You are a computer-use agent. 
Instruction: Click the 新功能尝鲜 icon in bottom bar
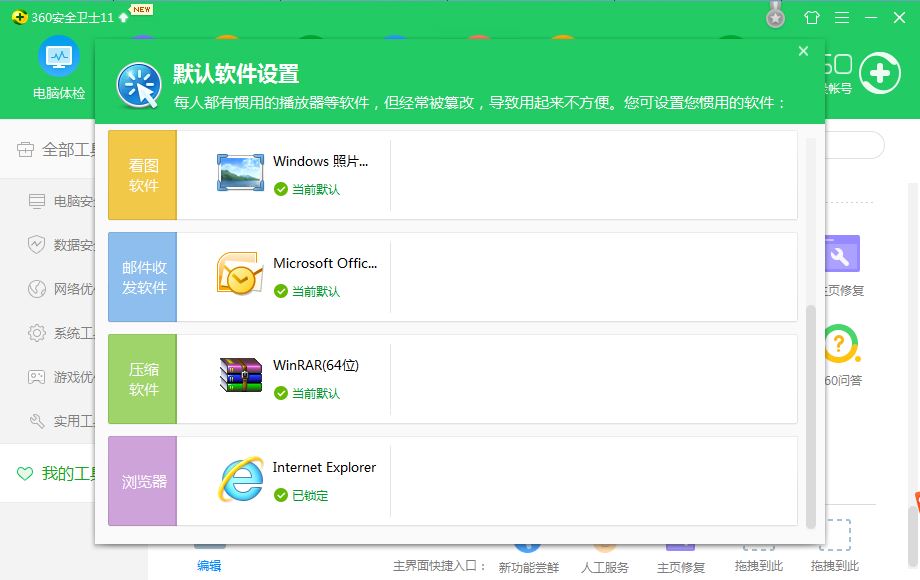(528, 548)
